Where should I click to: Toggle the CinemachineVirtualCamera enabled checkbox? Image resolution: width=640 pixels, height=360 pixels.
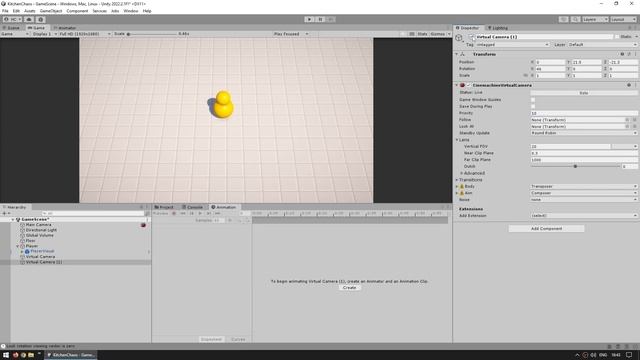pyautogui.click(x=469, y=85)
